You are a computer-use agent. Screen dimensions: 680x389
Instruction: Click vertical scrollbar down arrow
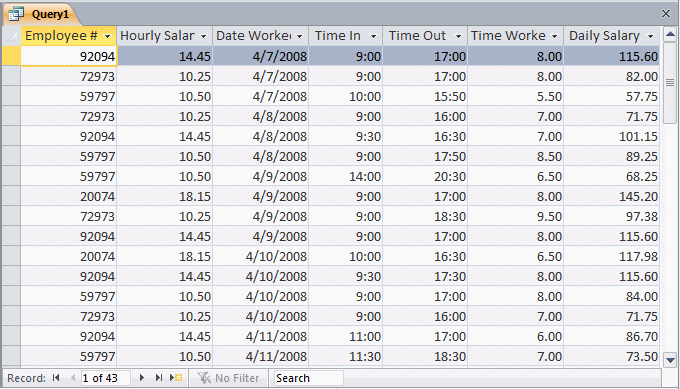[x=670, y=360]
